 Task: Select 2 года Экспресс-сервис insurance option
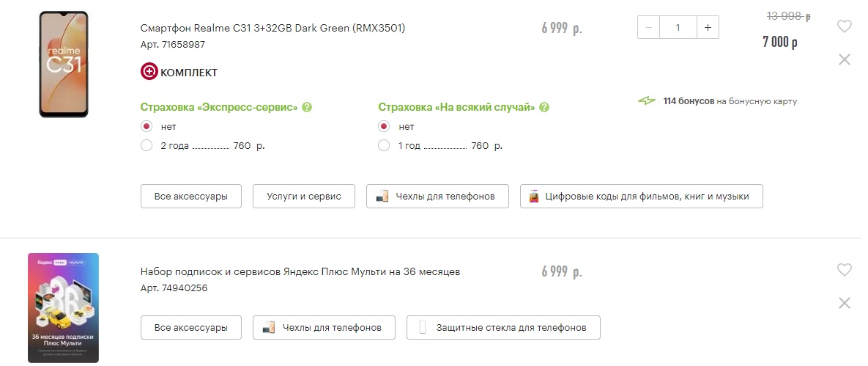(x=146, y=145)
